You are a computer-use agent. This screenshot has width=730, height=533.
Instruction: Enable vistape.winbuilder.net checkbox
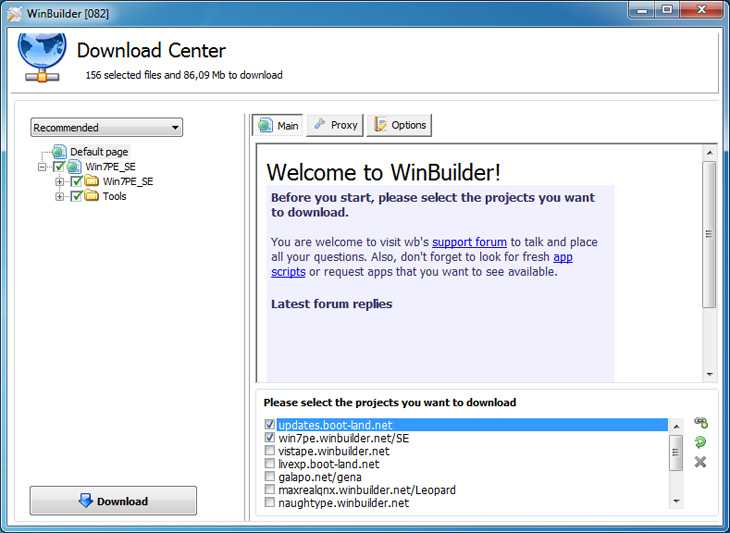pyautogui.click(x=270, y=451)
